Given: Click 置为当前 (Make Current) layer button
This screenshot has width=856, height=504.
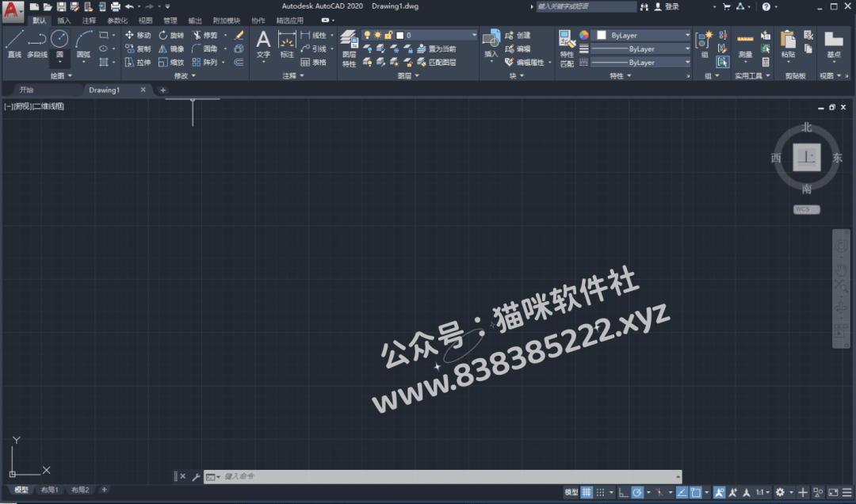Looking at the screenshot, I should [x=437, y=48].
